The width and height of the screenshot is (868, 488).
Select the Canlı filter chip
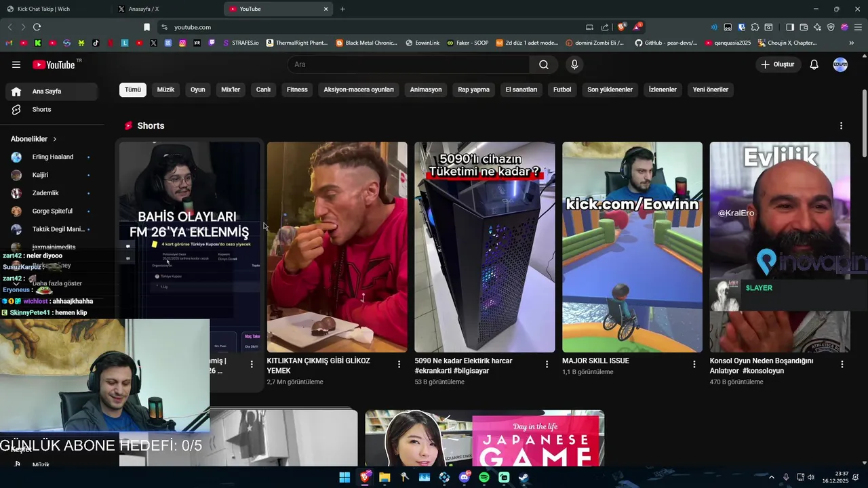(263, 89)
